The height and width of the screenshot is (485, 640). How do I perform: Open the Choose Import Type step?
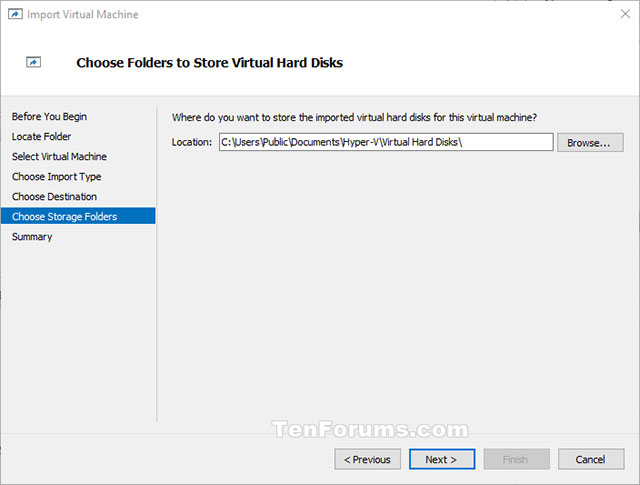point(56,176)
